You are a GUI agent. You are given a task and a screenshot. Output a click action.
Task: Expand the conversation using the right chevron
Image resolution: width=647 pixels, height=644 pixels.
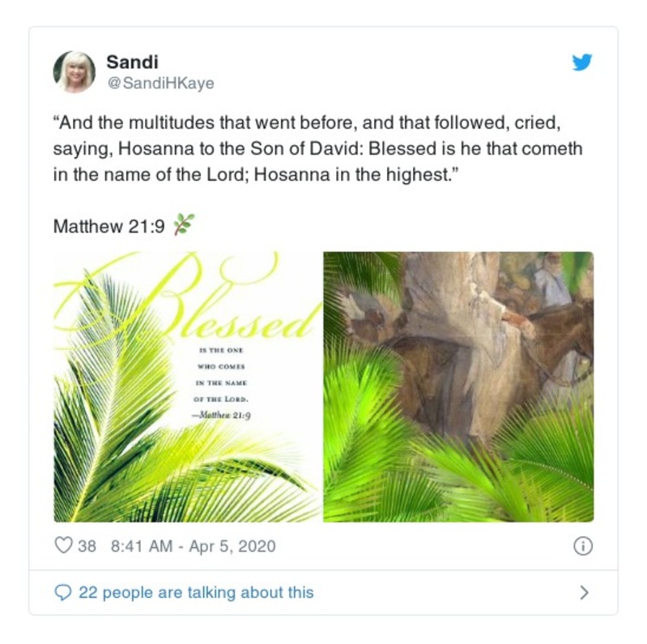pyautogui.click(x=583, y=593)
